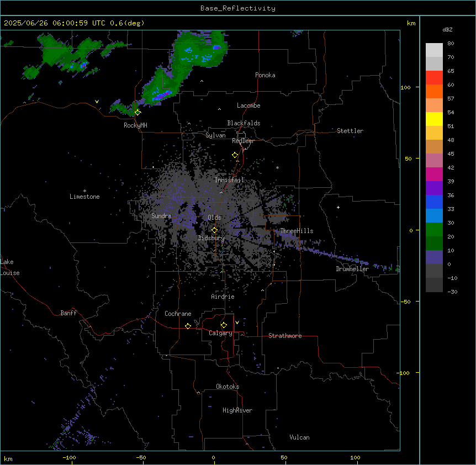The height and width of the screenshot is (465, 476).
Task: Click the Innisfail label
Action: (230, 180)
